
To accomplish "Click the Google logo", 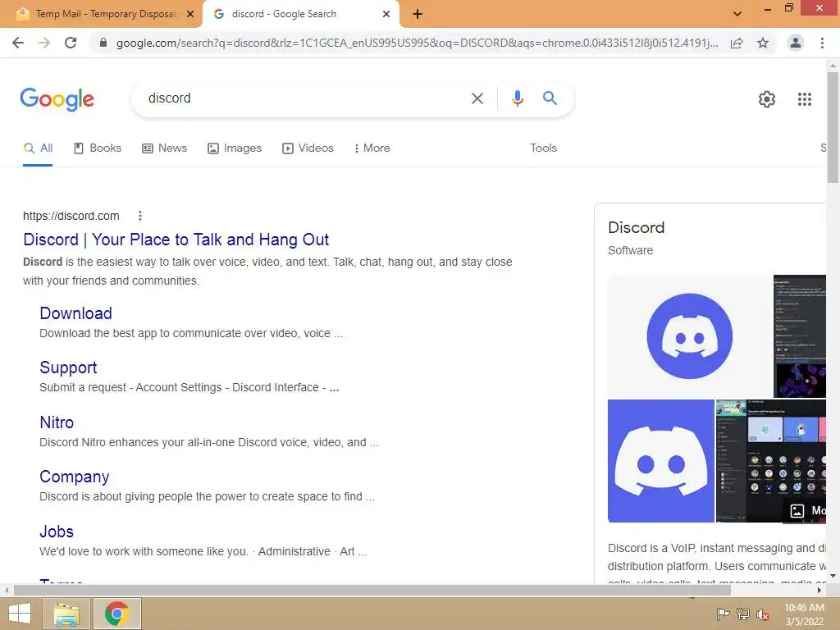I will pos(57,99).
